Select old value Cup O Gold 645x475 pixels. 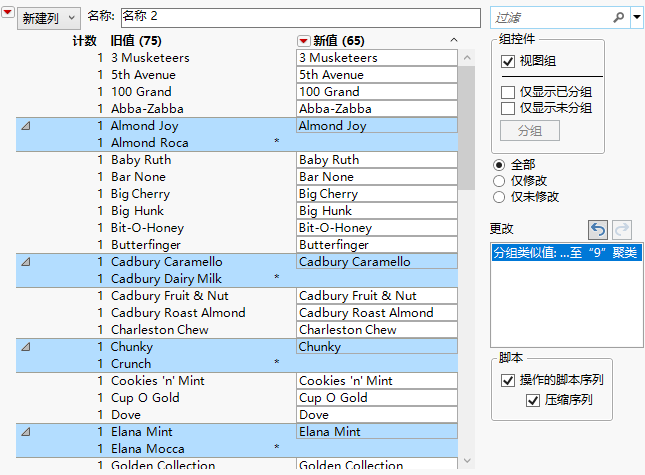(x=145, y=398)
